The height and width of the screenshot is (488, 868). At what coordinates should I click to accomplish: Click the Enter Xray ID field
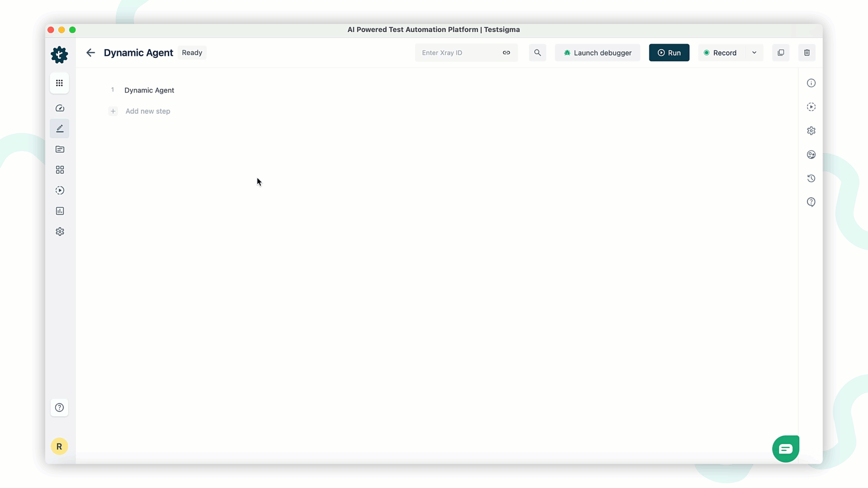[458, 53]
